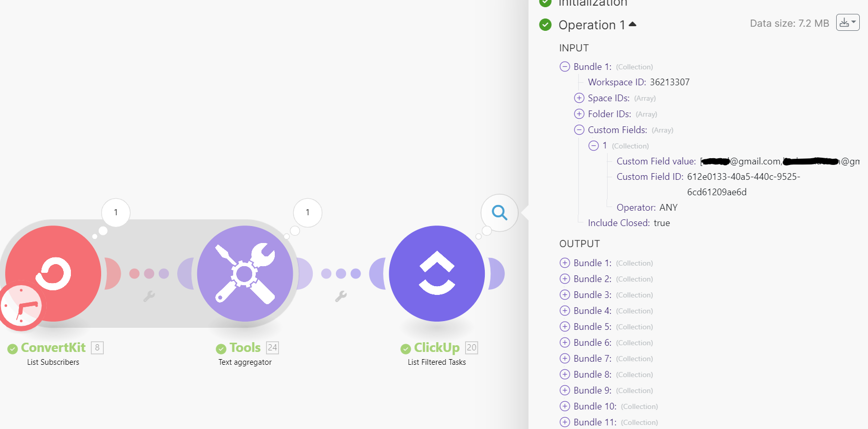Open the ClickUp List Filtered Tasks module
868x429 pixels.
[x=437, y=273]
